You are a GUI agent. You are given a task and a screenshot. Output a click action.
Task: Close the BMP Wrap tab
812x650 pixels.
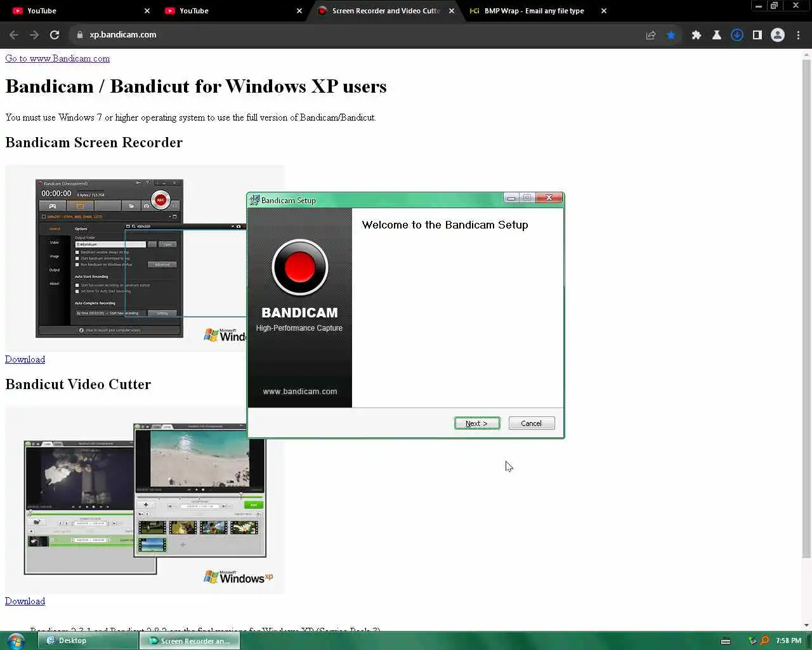click(604, 11)
